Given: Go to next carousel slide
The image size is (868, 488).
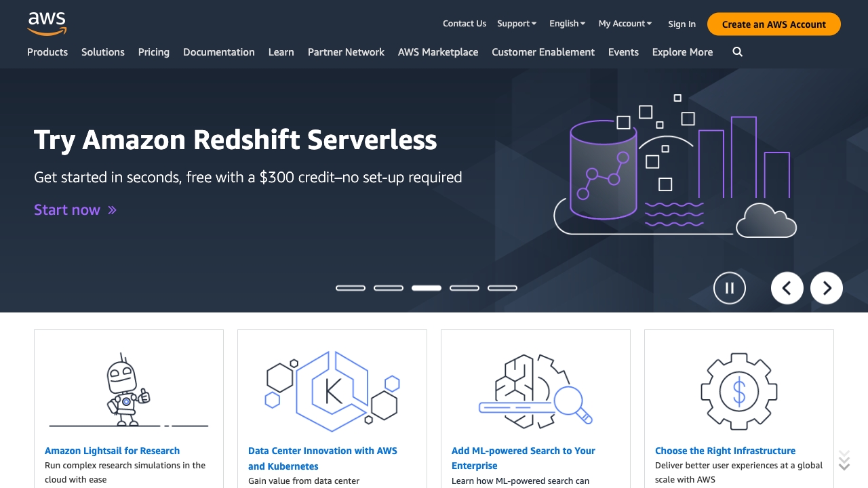Looking at the screenshot, I should pos(827,288).
